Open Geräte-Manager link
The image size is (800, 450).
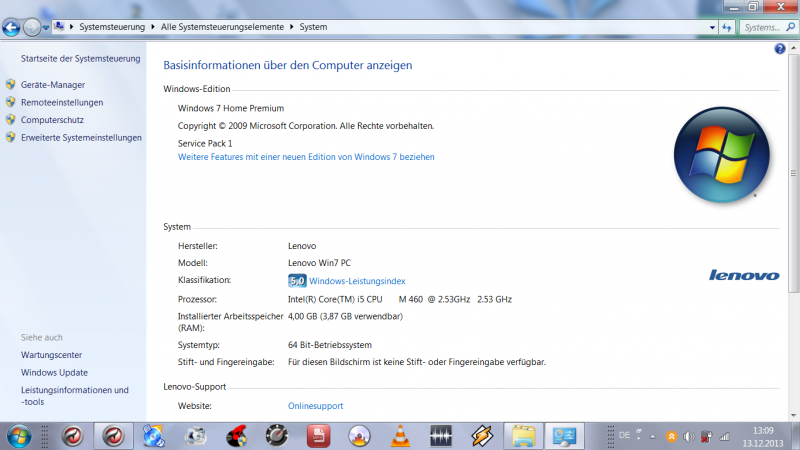(x=53, y=85)
